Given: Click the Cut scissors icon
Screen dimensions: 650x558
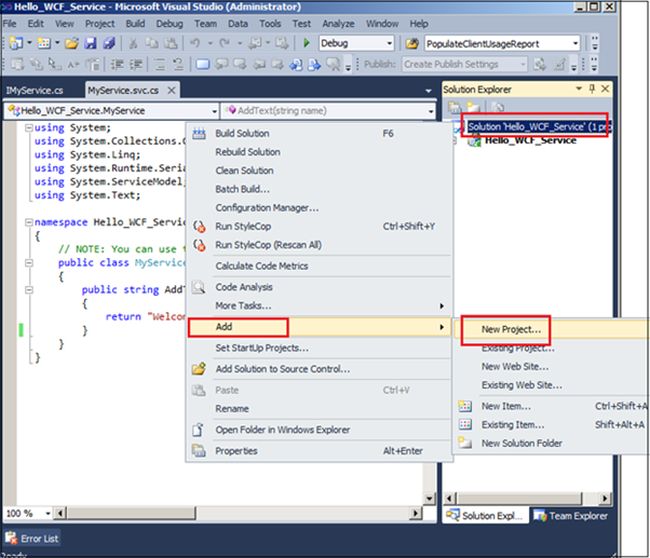Looking at the screenshot, I should (133, 43).
